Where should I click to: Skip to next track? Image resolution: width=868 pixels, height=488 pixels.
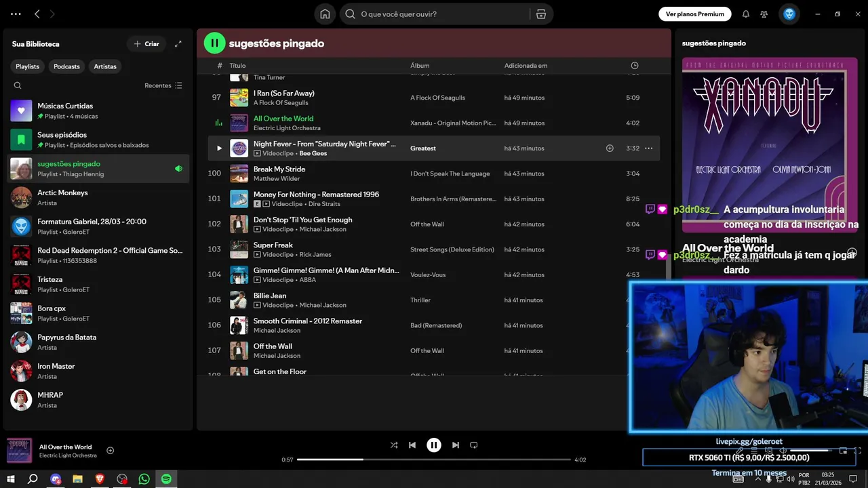[x=456, y=445]
